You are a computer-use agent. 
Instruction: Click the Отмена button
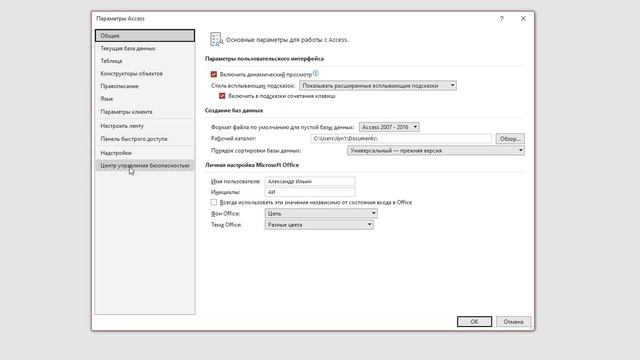[513, 322]
